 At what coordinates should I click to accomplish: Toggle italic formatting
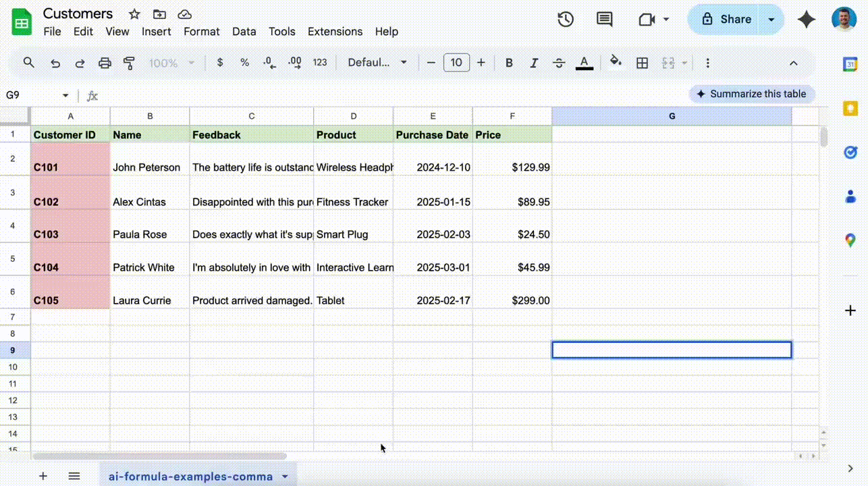pos(534,63)
